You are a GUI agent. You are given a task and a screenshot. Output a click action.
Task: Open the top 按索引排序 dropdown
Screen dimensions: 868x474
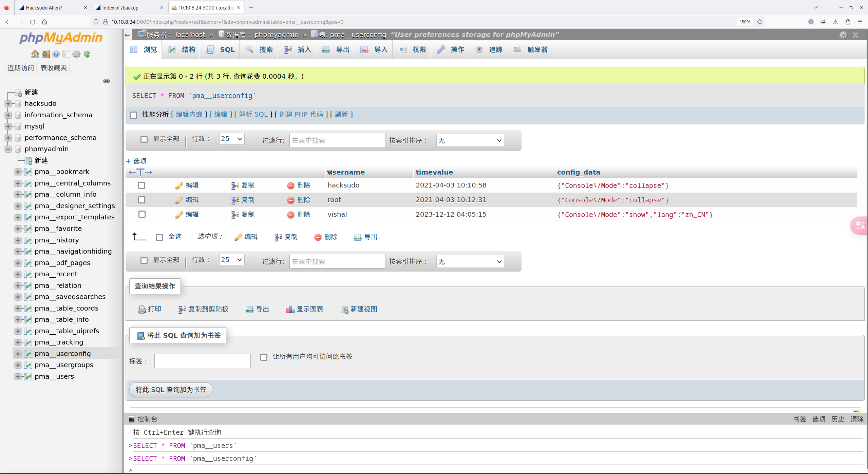click(x=470, y=140)
